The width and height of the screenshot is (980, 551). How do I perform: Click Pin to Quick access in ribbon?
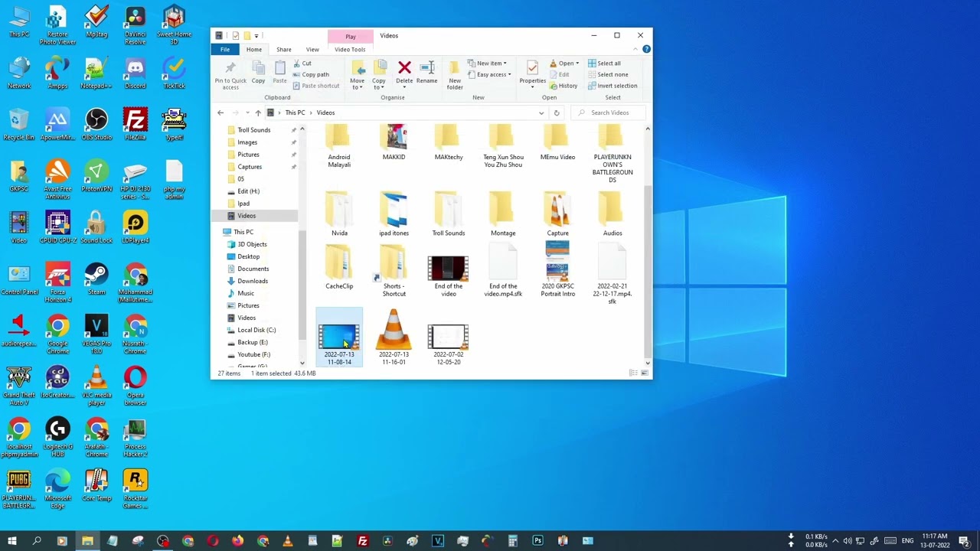[x=230, y=74]
